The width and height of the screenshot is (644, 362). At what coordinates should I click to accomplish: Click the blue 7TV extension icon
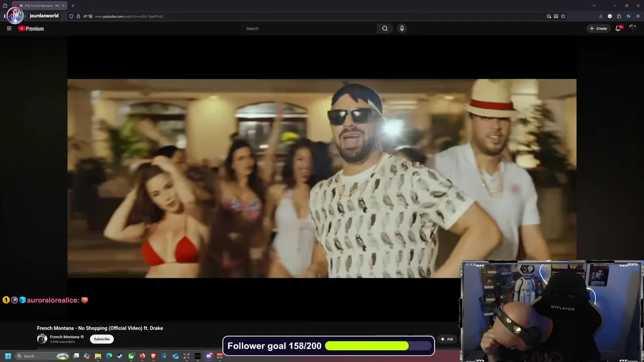pos(628,16)
